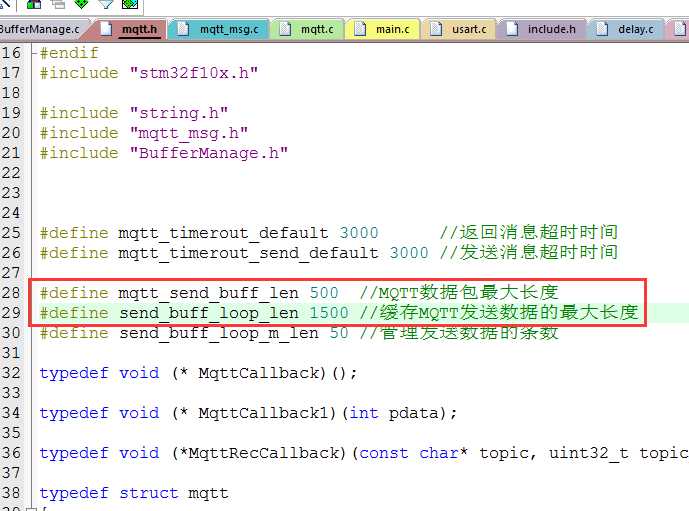Click the comment "//缓存MQTT发送数据的最大长度"
Viewport: 689px width, 511px height.
pos(499,312)
